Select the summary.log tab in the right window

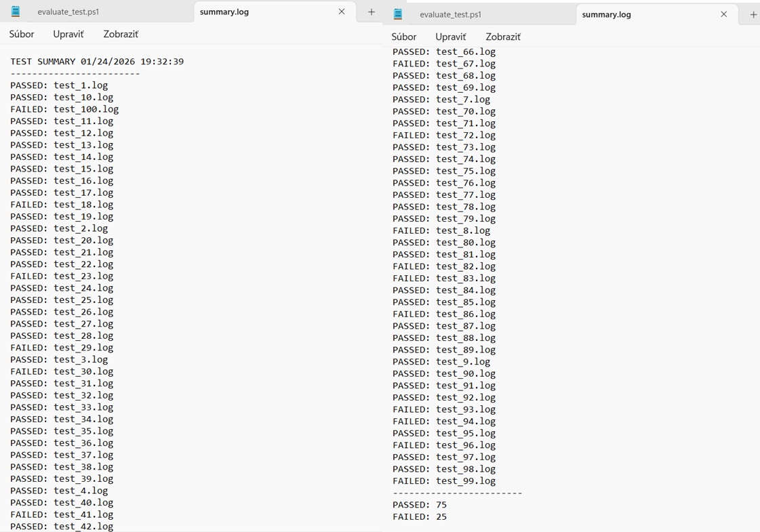coord(606,15)
